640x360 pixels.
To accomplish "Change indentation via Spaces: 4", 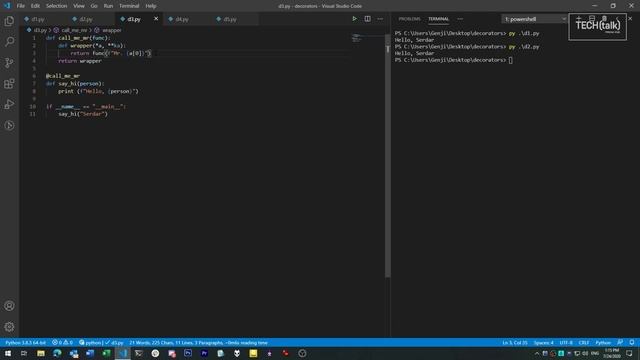I will click(543, 342).
